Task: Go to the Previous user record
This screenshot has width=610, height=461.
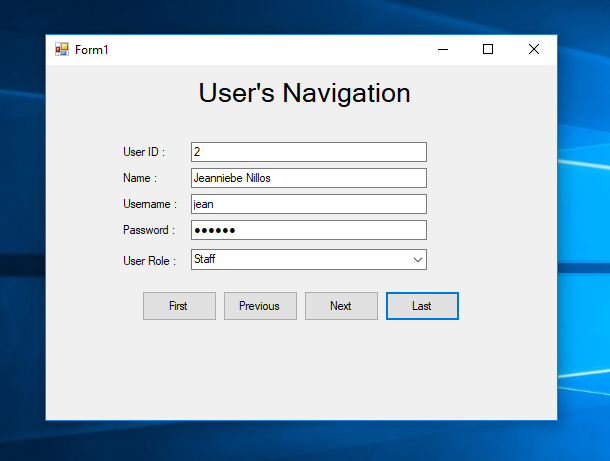Action: pyautogui.click(x=260, y=306)
